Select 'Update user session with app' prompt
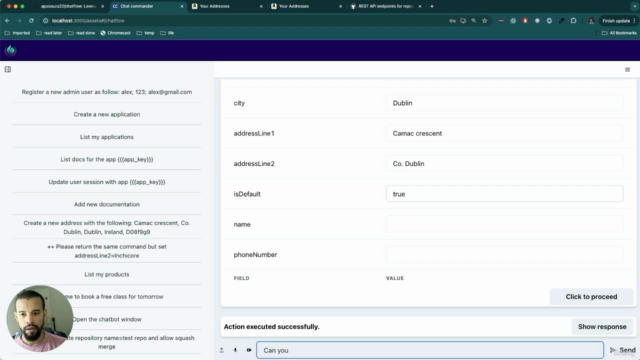 coord(107,182)
